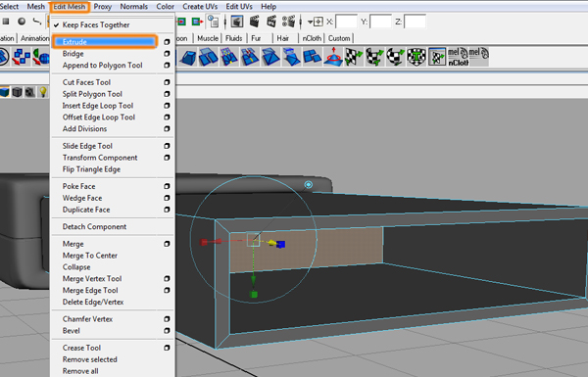The image size is (588, 377).
Task: Select the Sculpt Geometry tool shelf icon
Action: coord(332,58)
